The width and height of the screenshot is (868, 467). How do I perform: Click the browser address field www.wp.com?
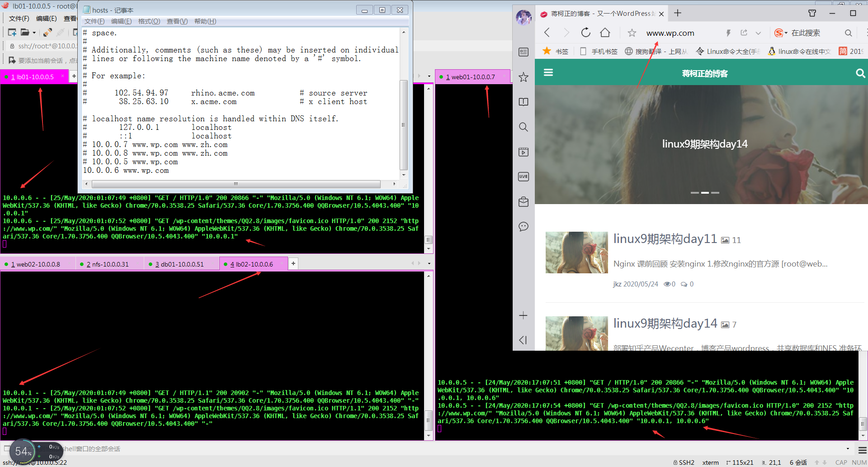pos(670,33)
